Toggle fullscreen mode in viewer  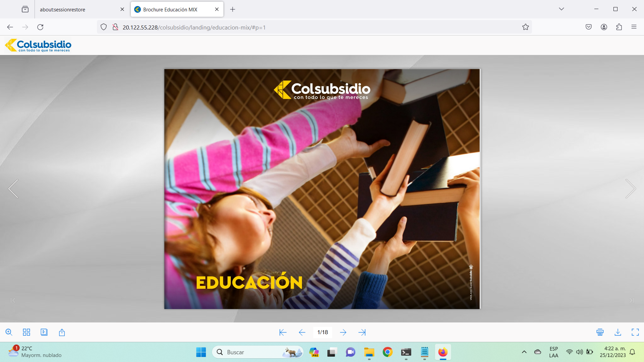coord(635,332)
